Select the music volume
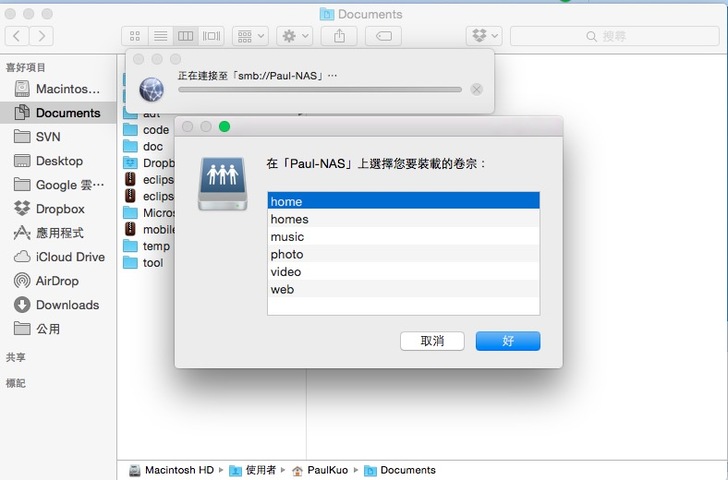This screenshot has width=728, height=480. pyautogui.click(x=403, y=237)
